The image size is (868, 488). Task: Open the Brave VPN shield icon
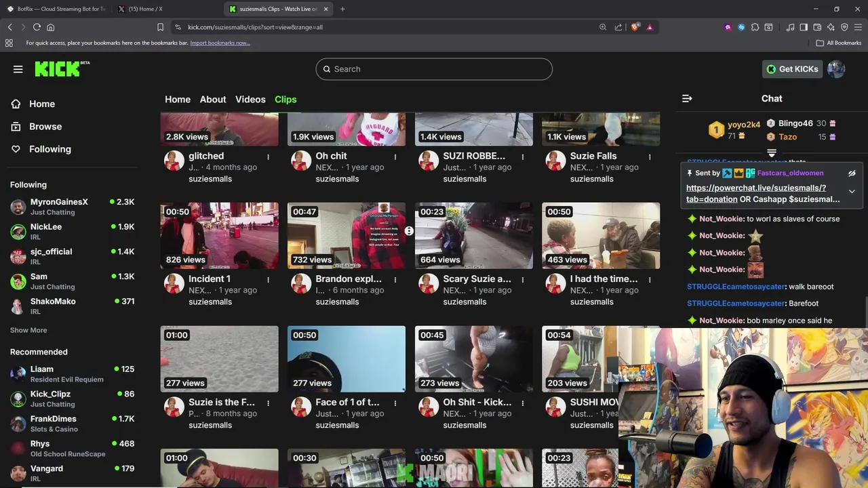pyautogui.click(x=844, y=27)
